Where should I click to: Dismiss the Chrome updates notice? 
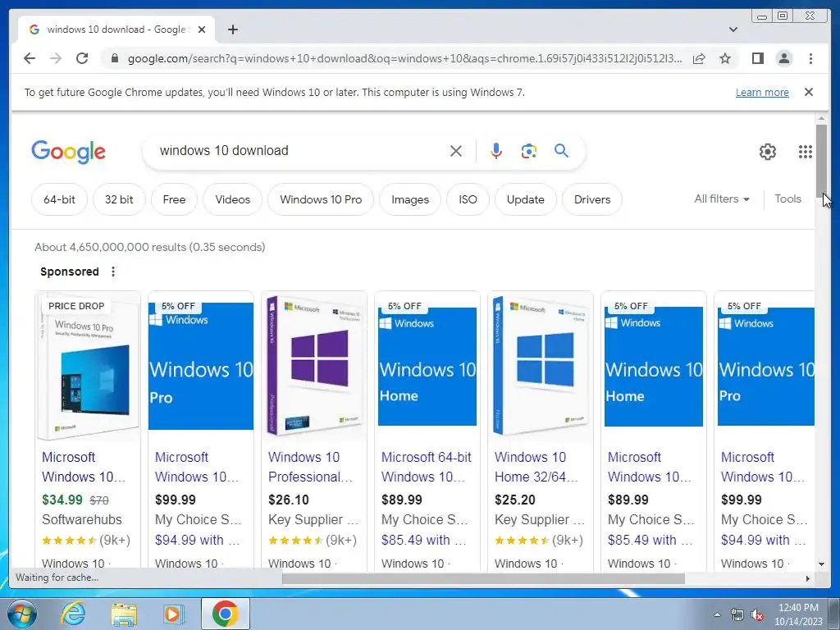coord(808,92)
